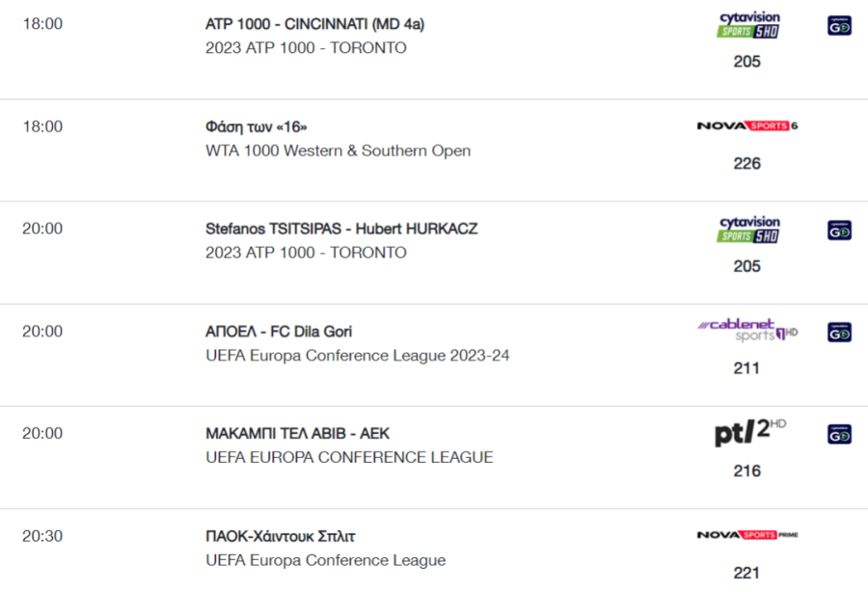Click the GO icon beside ΑΠΟΕΛ - FC Dila Gori
The width and height of the screenshot is (868, 592).
[x=839, y=333]
